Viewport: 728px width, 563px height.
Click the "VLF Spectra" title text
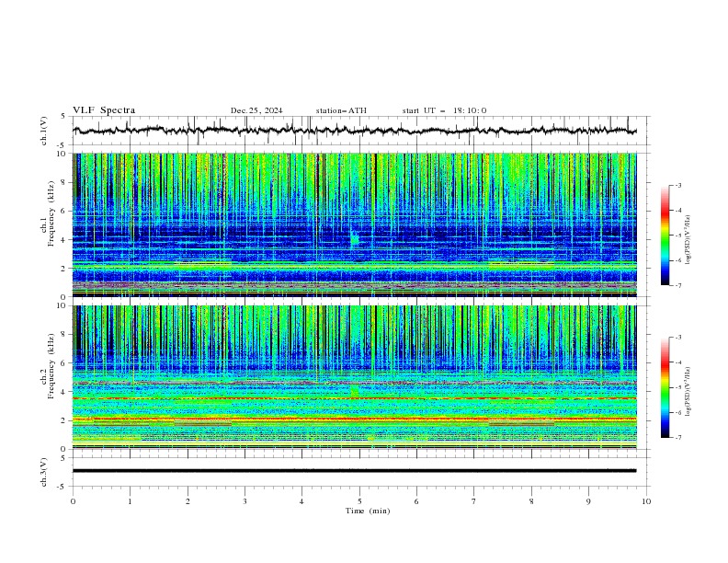104,110
